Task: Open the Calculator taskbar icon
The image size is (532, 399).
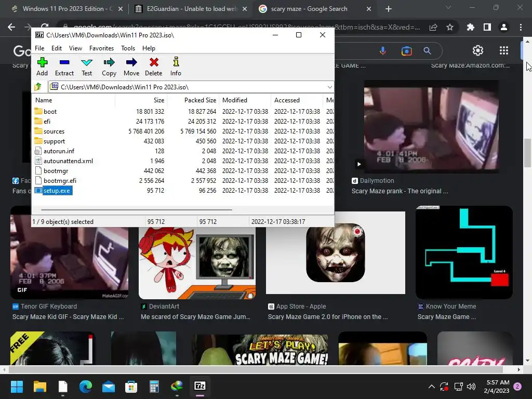Action: coord(154,386)
